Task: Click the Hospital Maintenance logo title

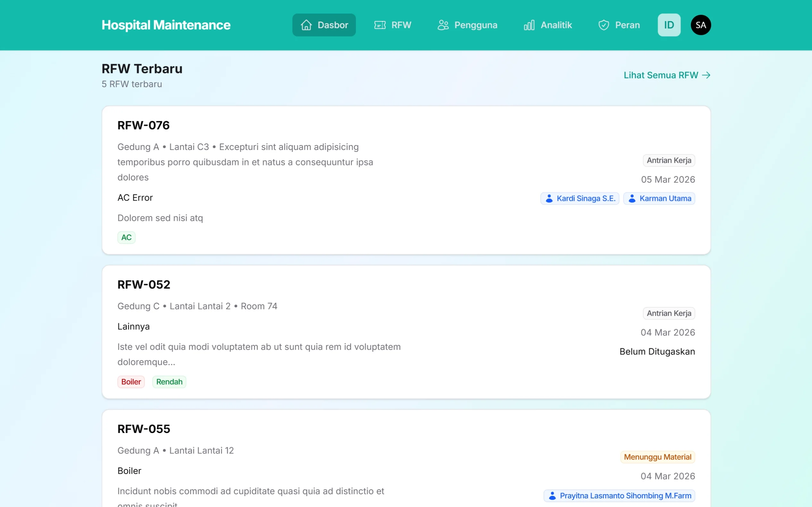Action: pyautogui.click(x=166, y=25)
